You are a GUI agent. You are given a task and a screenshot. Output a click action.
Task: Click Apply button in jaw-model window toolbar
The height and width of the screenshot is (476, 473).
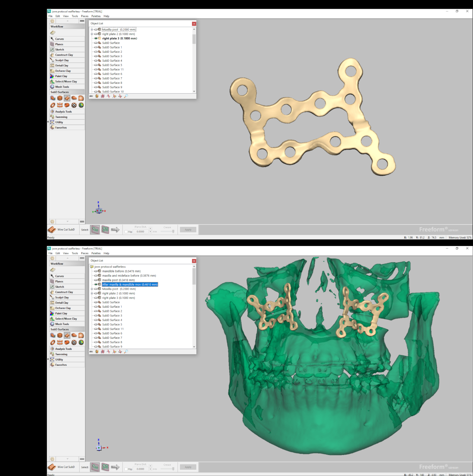[x=188, y=467]
